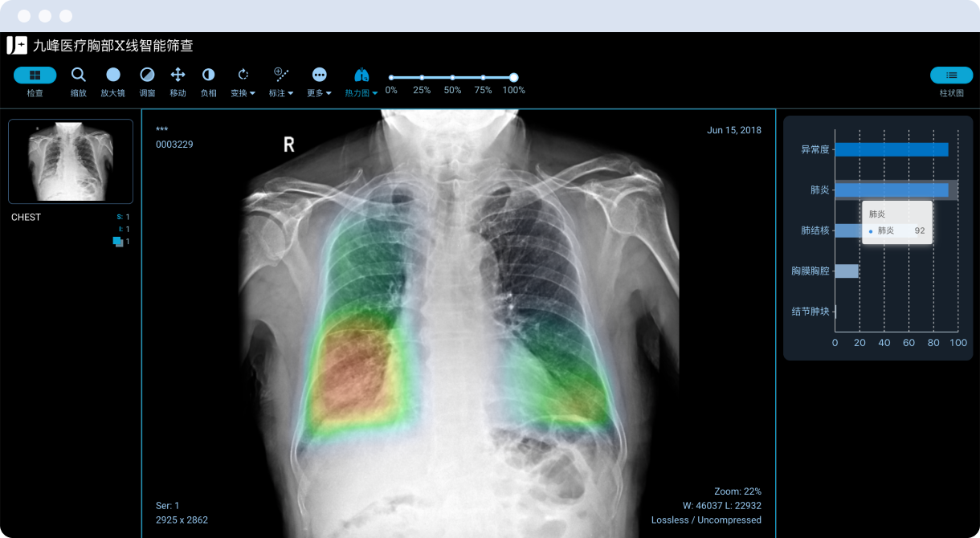Open the 热力图 heatmap dropdown
This screenshot has height=538, width=980.
pos(361,82)
